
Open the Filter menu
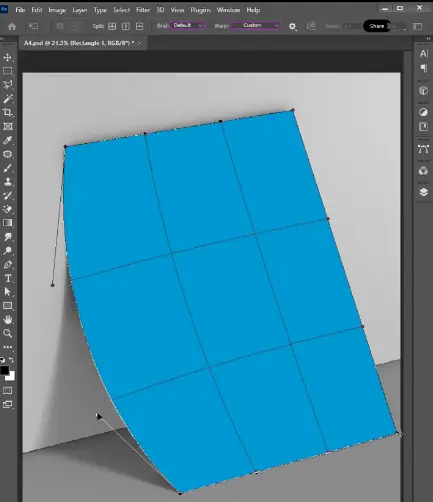click(143, 10)
